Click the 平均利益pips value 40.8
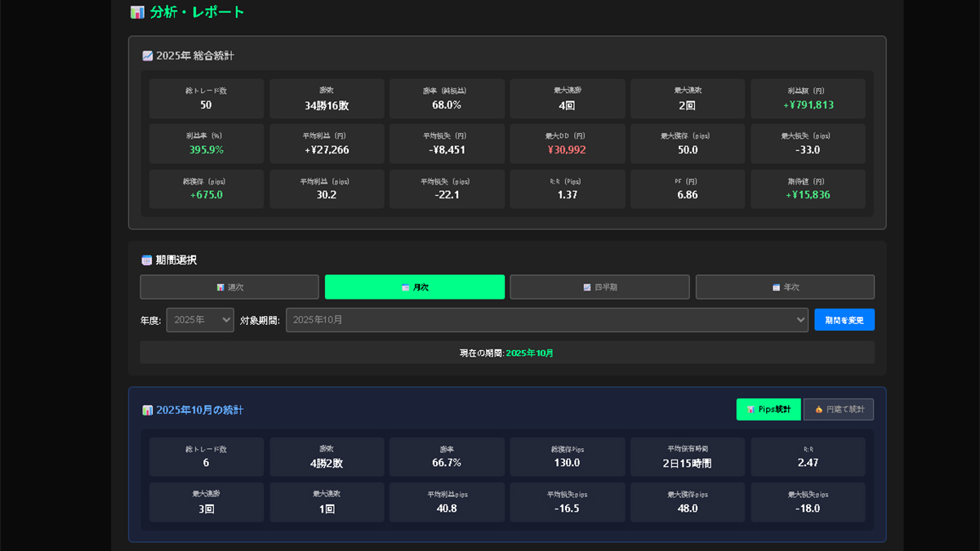980x551 pixels. point(447,508)
